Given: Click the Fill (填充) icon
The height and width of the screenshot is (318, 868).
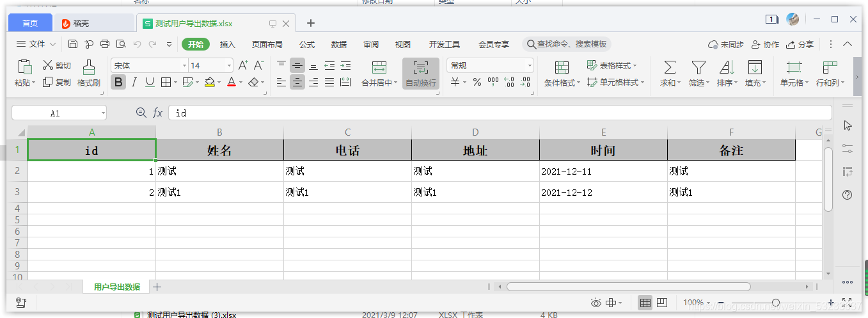Looking at the screenshot, I should 755,67.
